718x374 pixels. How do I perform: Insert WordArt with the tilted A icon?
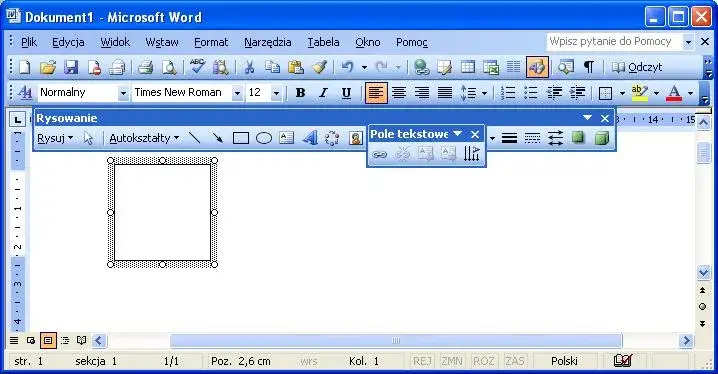pyautogui.click(x=310, y=138)
